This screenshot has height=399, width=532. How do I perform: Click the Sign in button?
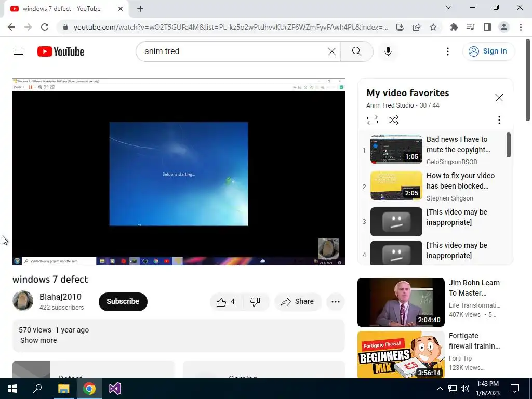(x=488, y=51)
